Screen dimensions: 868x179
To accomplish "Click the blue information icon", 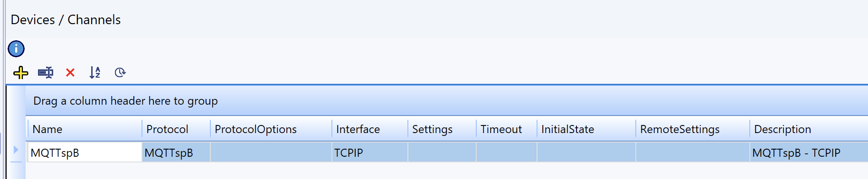I will (16, 48).
